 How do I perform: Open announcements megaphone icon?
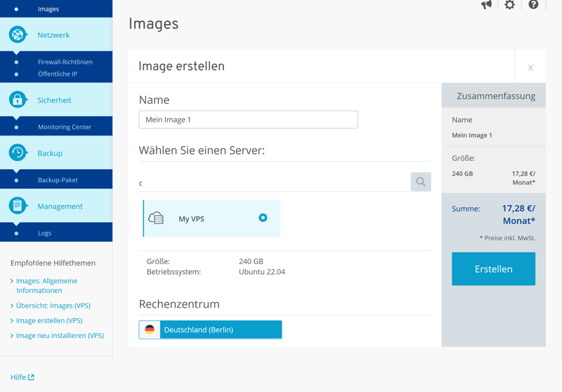(x=486, y=5)
